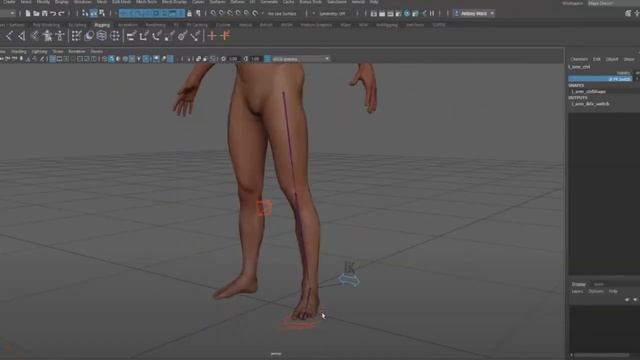The height and width of the screenshot is (360, 640).
Task: Toggle select by component type mode
Action: 102,13
